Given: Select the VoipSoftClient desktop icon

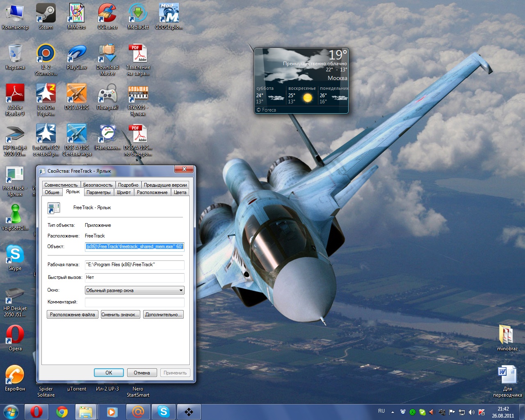Looking at the screenshot, I should coord(15,217).
